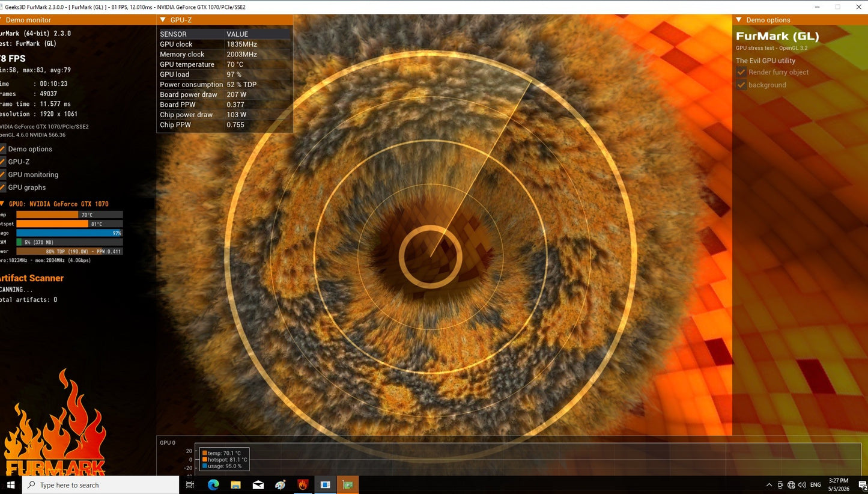This screenshot has width=868, height=494.
Task: Click the Memory clock value 2003MHz
Action: [241, 54]
